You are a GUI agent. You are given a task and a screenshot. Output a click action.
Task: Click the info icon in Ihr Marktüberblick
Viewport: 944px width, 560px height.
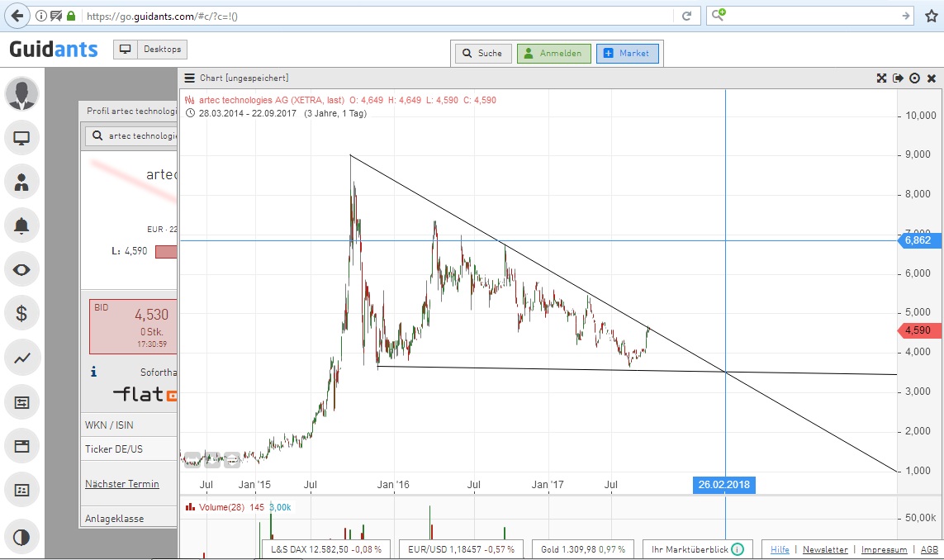tap(738, 550)
